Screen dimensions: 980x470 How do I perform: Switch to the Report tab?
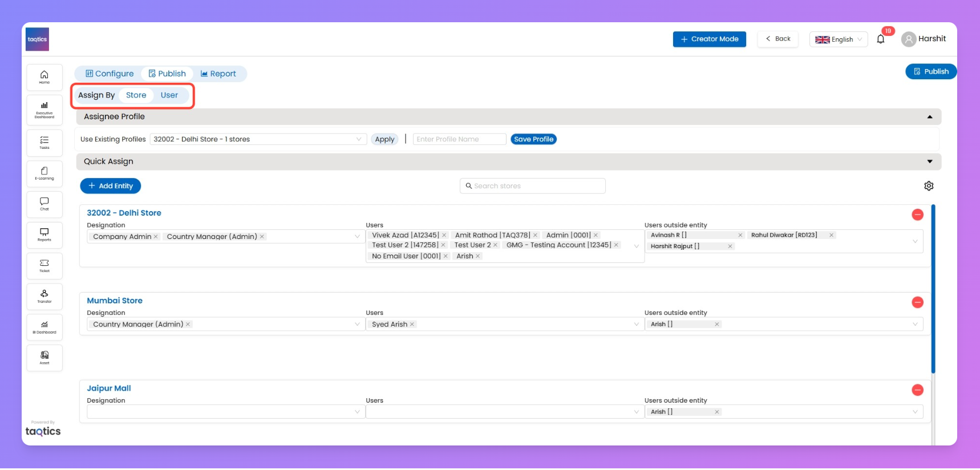pos(218,74)
